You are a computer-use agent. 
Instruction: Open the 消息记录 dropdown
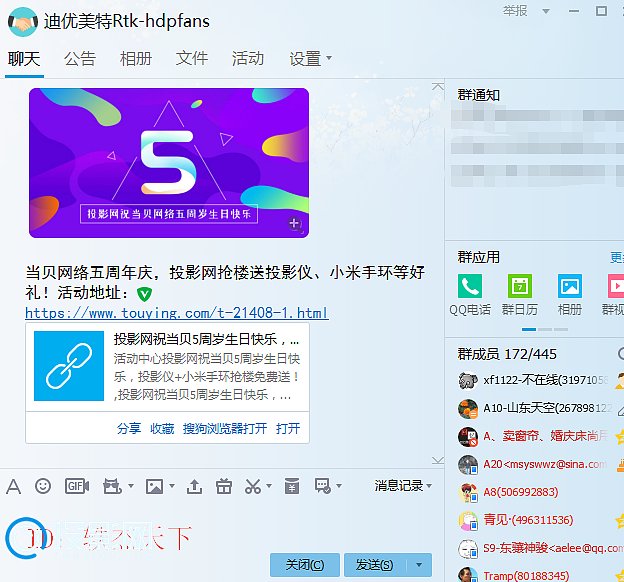click(x=403, y=486)
